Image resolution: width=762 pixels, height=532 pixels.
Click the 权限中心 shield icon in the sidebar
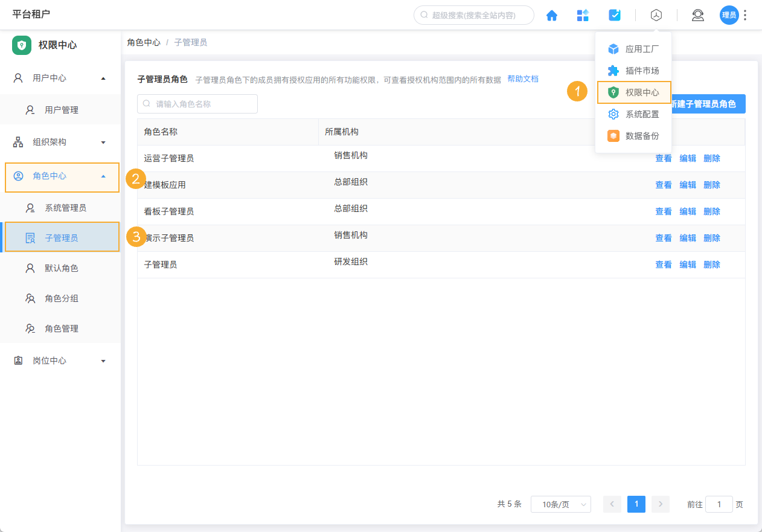coord(21,45)
